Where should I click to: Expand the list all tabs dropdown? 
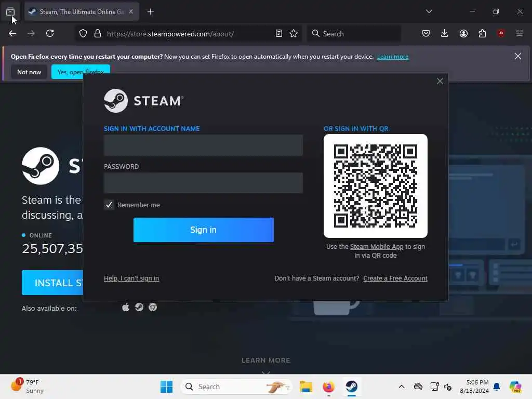429,11
